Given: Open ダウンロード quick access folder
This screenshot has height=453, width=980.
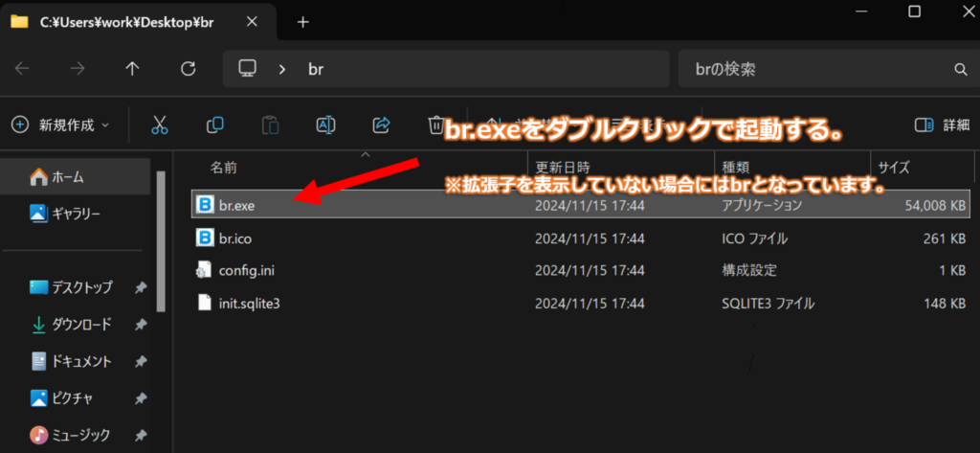Looking at the screenshot, I should (x=81, y=324).
